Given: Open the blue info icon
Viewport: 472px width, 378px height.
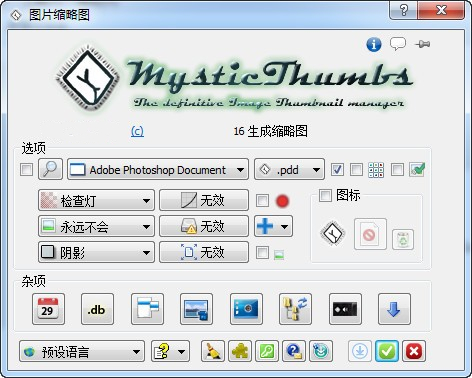Looking at the screenshot, I should tap(374, 44).
